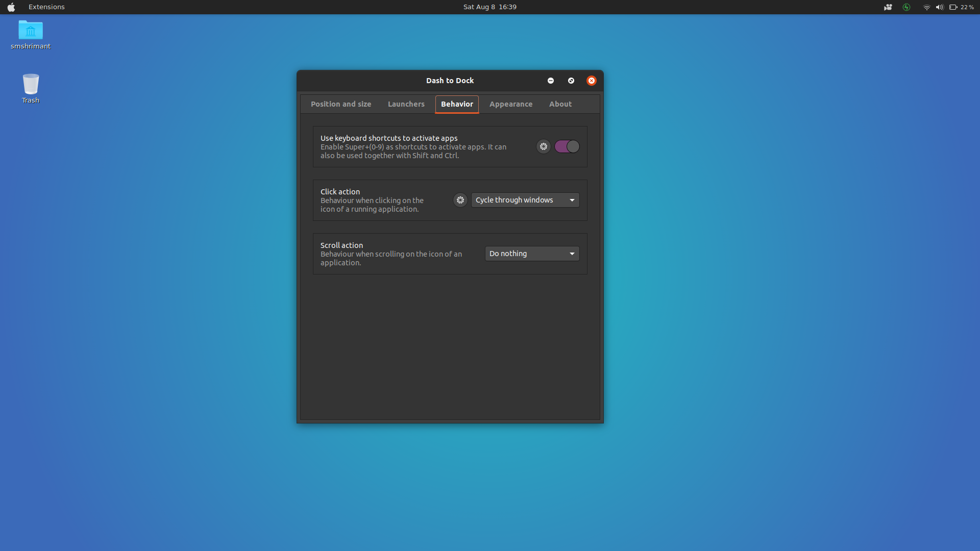Open keyboard shortcuts settings gear
Image resolution: width=980 pixels, height=551 pixels.
pyautogui.click(x=544, y=146)
